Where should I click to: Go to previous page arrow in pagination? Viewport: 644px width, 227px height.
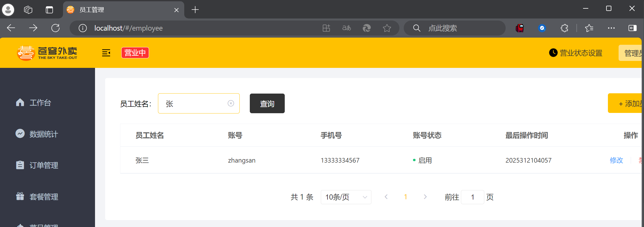click(386, 197)
